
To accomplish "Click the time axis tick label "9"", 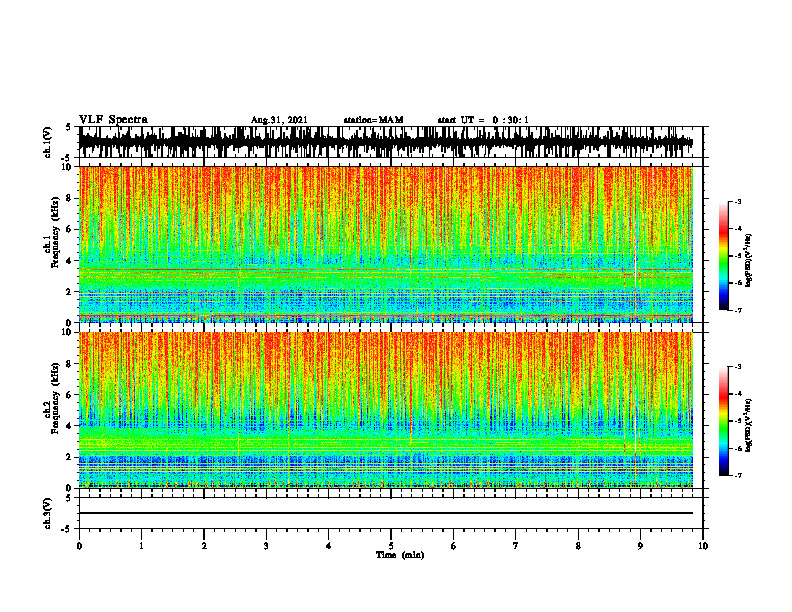I will [640, 546].
